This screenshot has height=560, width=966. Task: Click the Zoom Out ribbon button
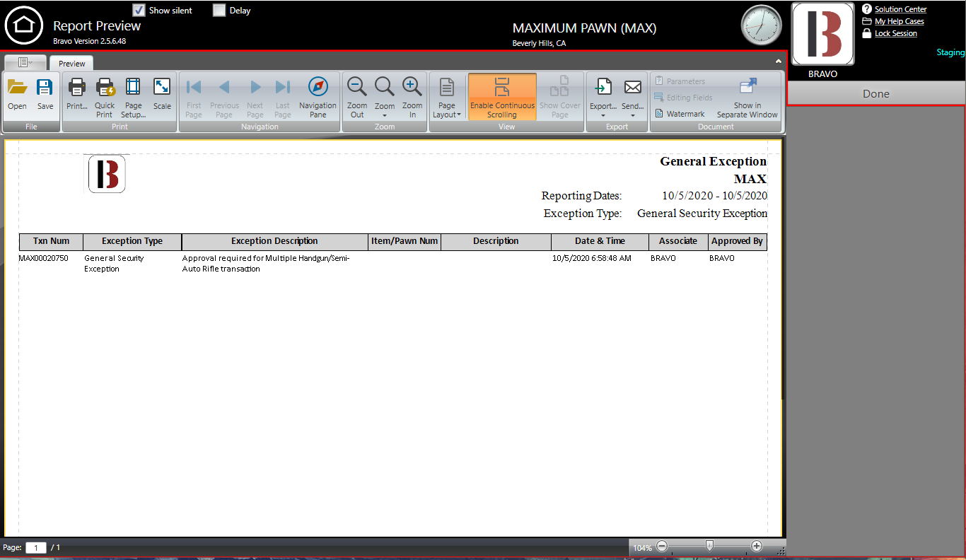pos(357,98)
